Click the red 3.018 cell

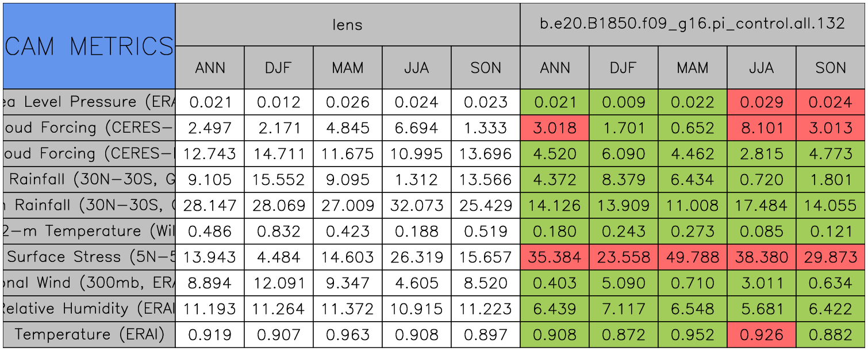coord(555,128)
